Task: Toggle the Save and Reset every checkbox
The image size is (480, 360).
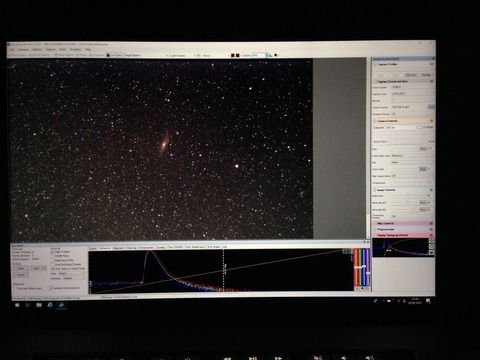Action: (15, 288)
